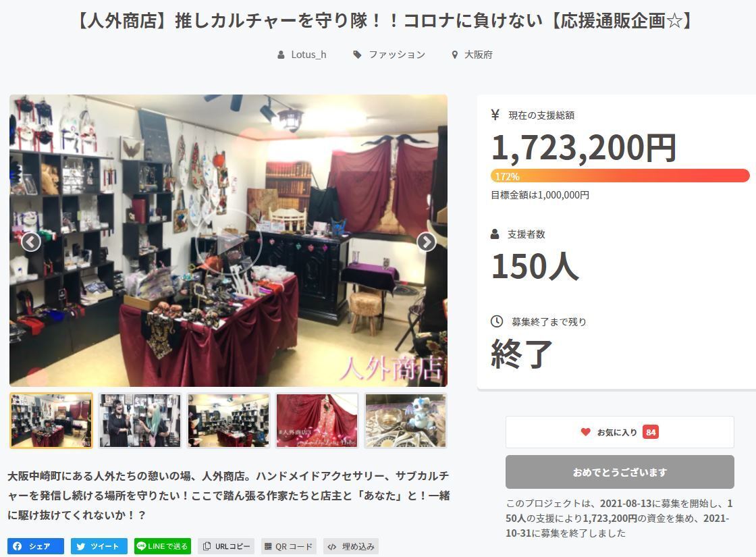Open the QR code button
Screen dimensions: 756x557
[x=289, y=546]
